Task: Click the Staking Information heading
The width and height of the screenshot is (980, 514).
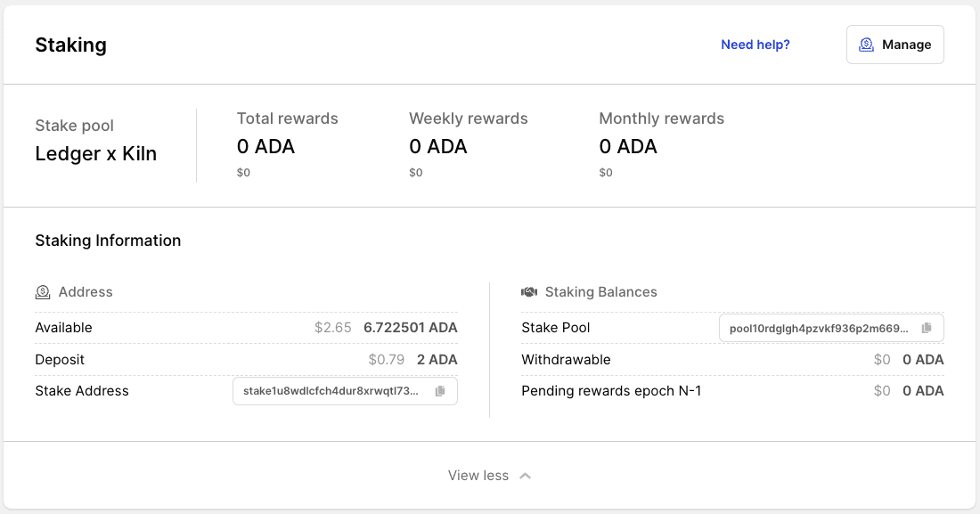Action: click(108, 241)
